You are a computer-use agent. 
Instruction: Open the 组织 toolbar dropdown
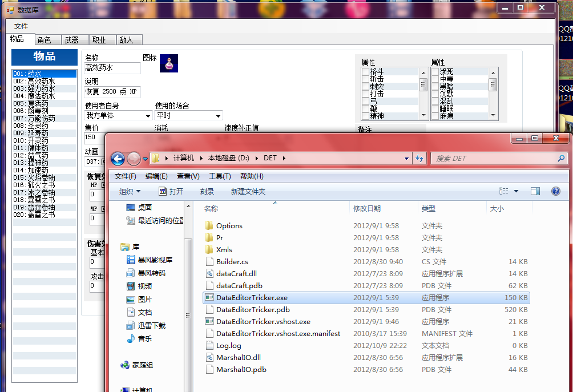130,191
